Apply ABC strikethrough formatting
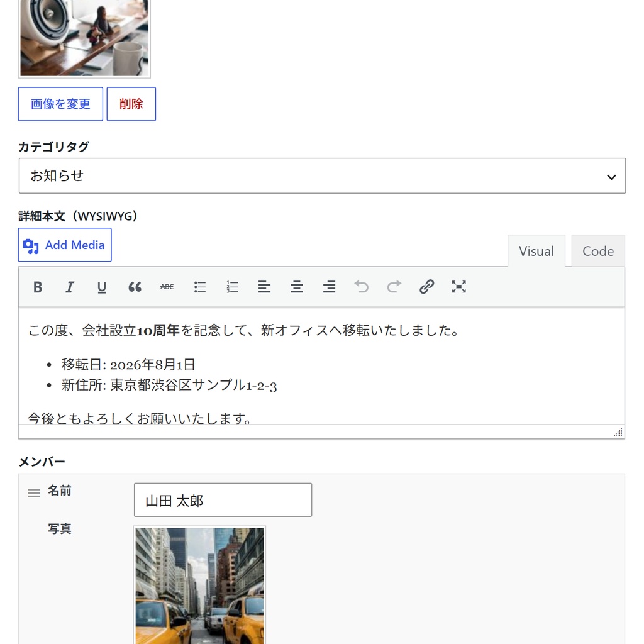Screen dimensions: 644x644 (167, 287)
